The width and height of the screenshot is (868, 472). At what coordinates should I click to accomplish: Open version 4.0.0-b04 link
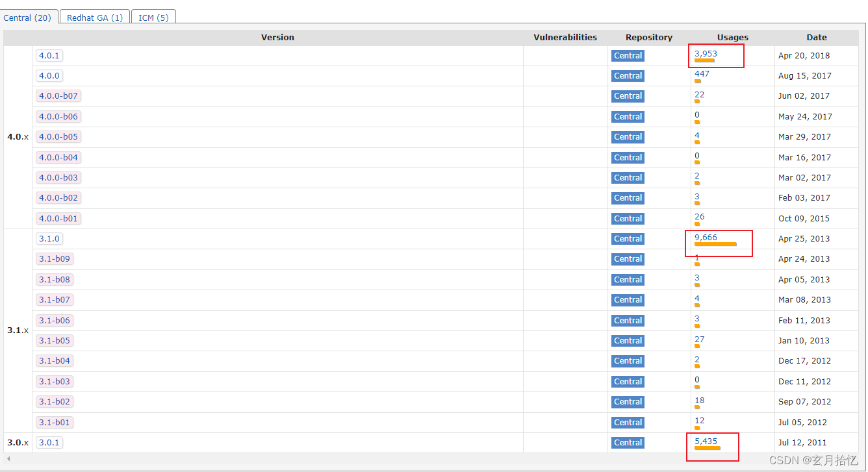tap(58, 158)
